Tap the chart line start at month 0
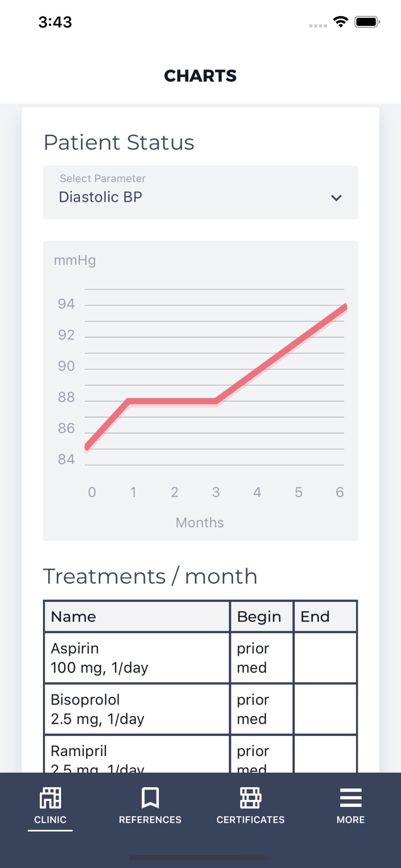401x868 pixels. pyautogui.click(x=87, y=447)
